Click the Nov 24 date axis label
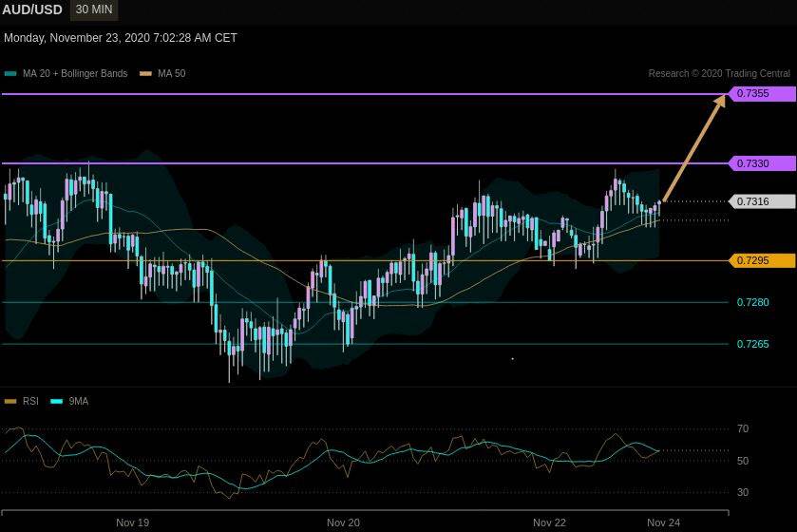 tap(663, 522)
